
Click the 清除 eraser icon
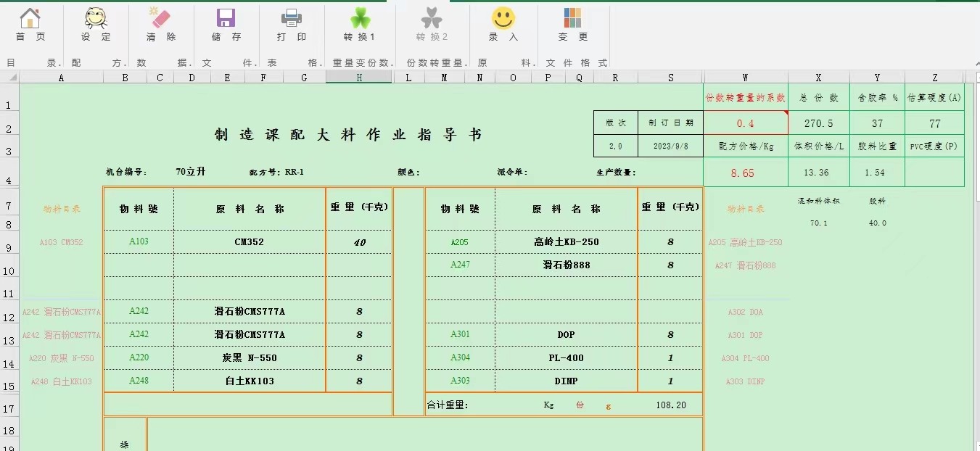(160, 19)
